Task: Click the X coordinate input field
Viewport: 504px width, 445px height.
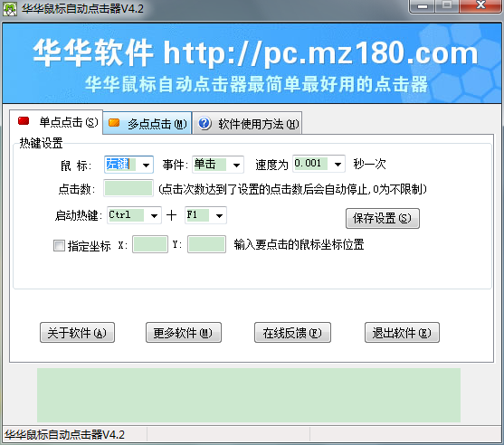Action: pyautogui.click(x=150, y=244)
